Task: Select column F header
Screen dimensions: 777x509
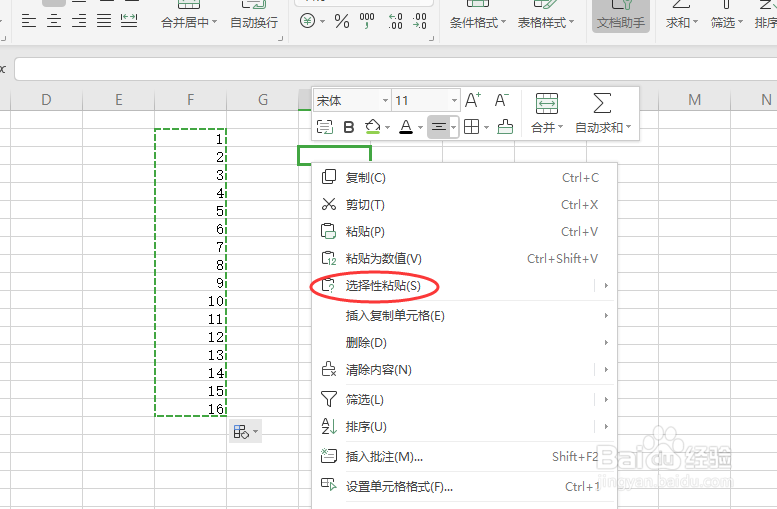Action: 190,100
